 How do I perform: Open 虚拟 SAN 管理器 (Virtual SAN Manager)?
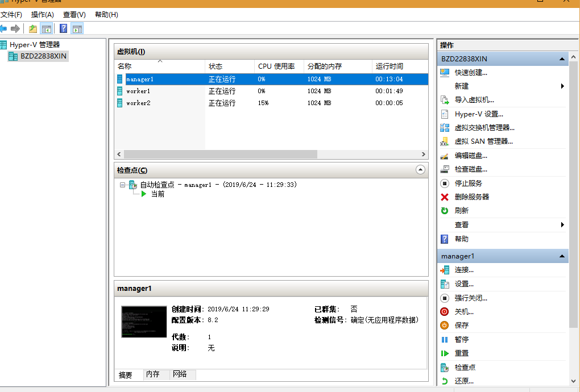pos(478,141)
